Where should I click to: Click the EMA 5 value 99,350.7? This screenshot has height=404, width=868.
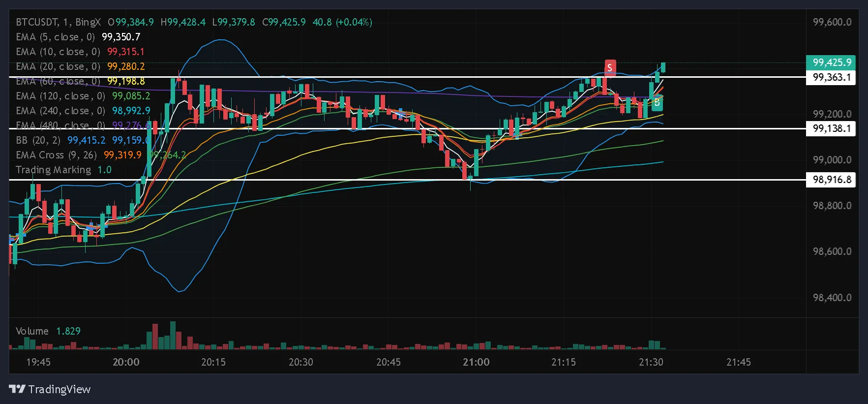coord(121,37)
